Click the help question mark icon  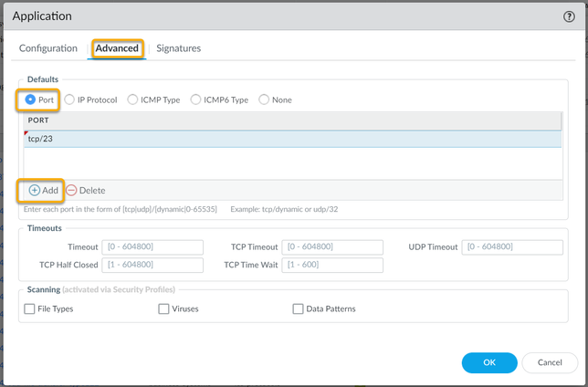coord(570,16)
